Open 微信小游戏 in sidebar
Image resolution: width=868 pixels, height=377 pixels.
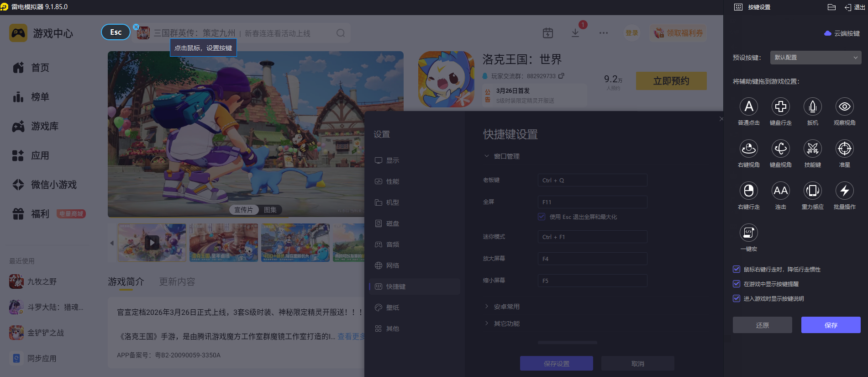click(45, 185)
